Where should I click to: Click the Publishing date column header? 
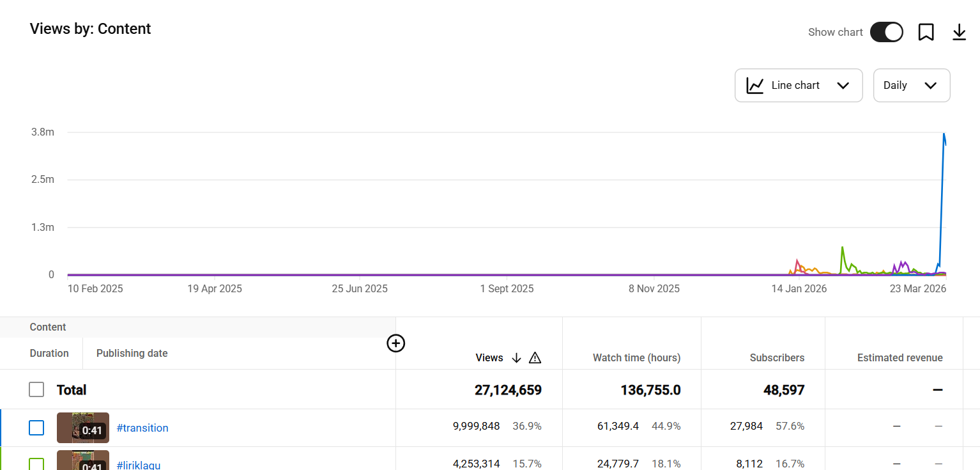pyautogui.click(x=132, y=354)
